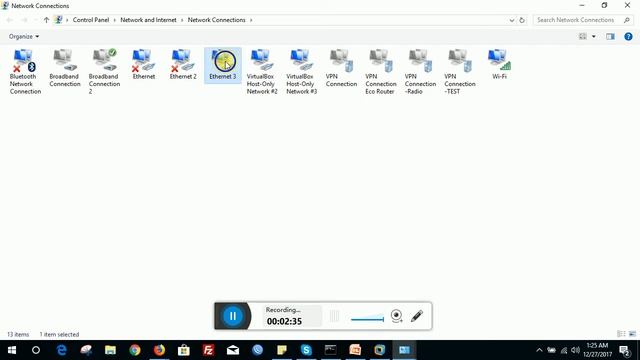Select the Ethernet 2 adapter

pos(183,64)
